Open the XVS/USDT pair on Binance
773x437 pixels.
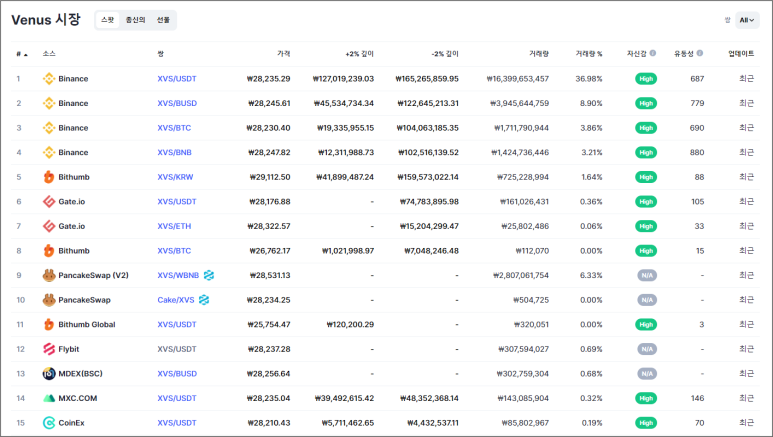[177, 78]
